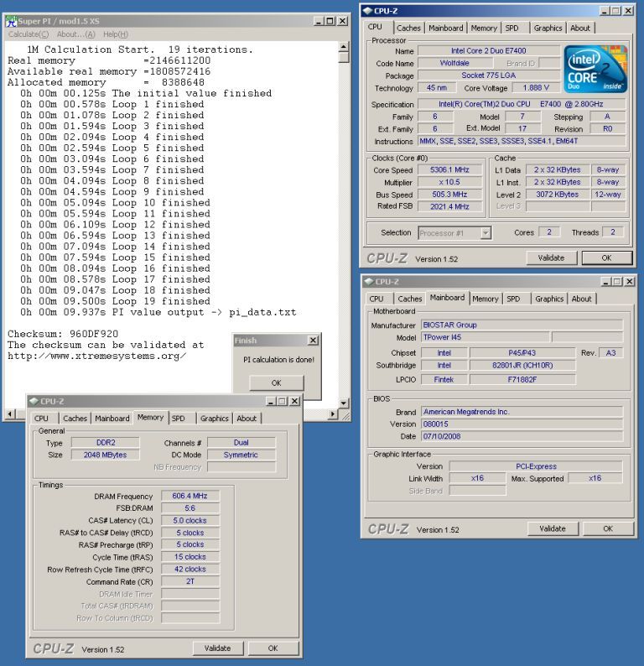Click the Name field Intel Core 2 Duo E7400

tap(489, 51)
